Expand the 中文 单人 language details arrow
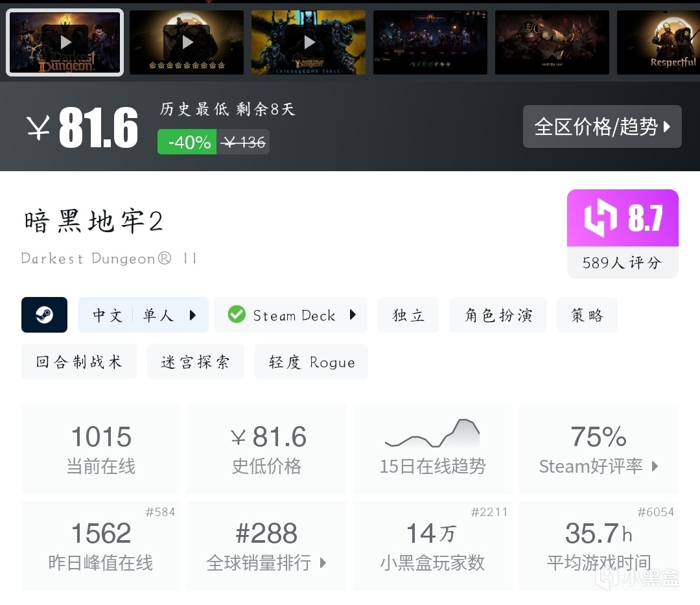This screenshot has width=700, height=605. tap(192, 315)
